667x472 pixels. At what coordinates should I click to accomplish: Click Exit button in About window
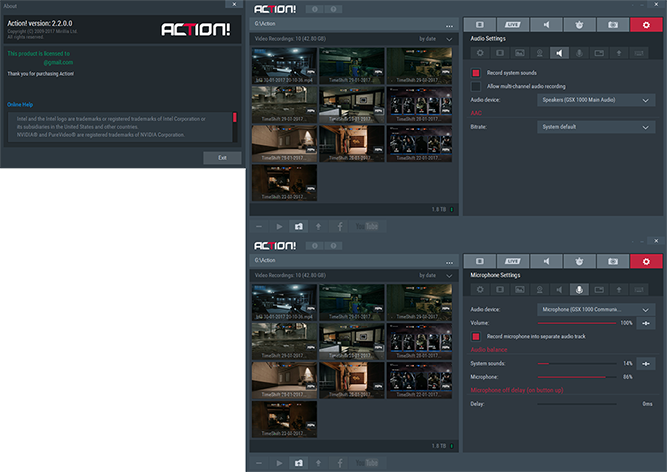222,158
